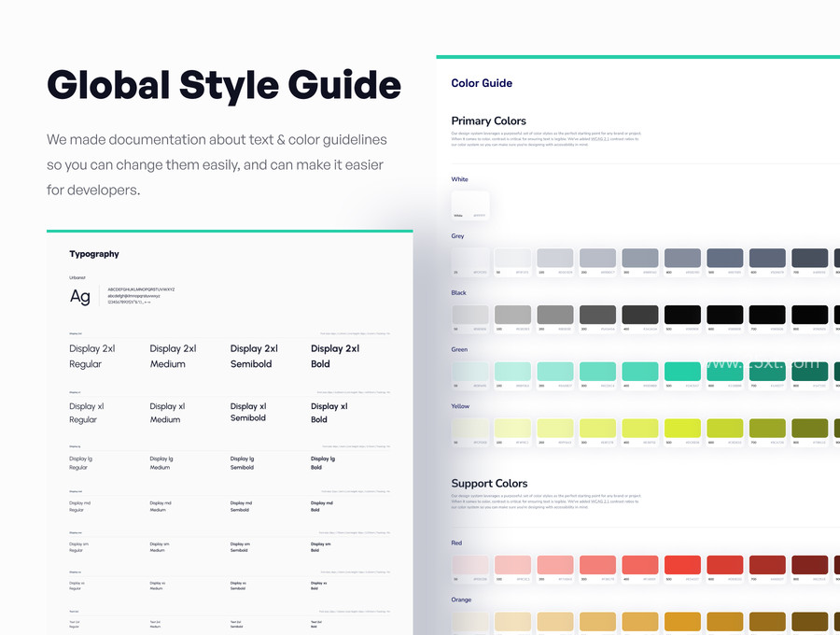Select the Black 50 light swatch
Screen dimensions: 840x635
(470, 315)
